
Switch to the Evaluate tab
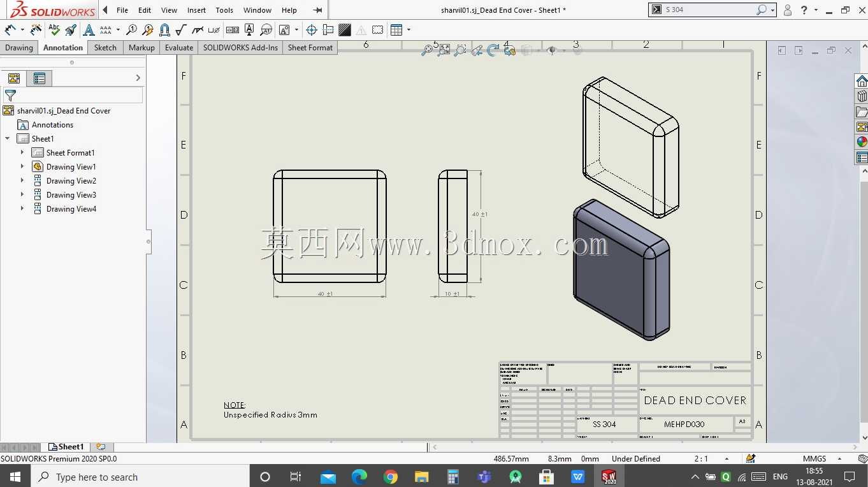(179, 48)
